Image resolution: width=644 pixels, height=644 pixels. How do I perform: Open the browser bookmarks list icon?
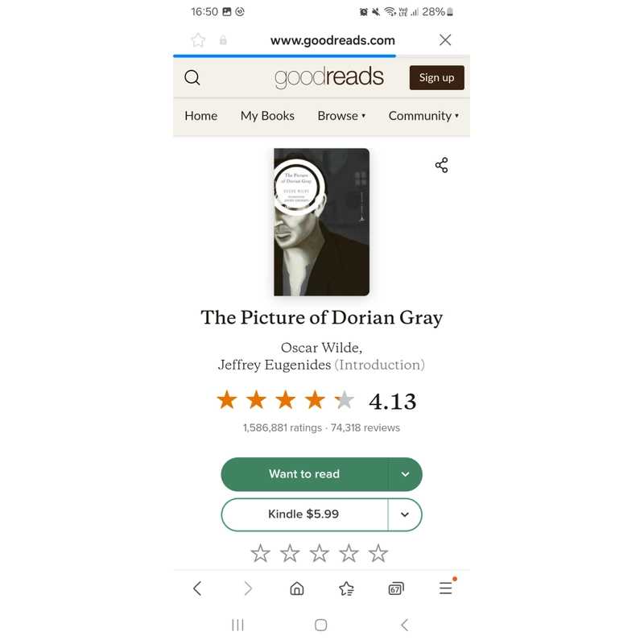pos(346,588)
